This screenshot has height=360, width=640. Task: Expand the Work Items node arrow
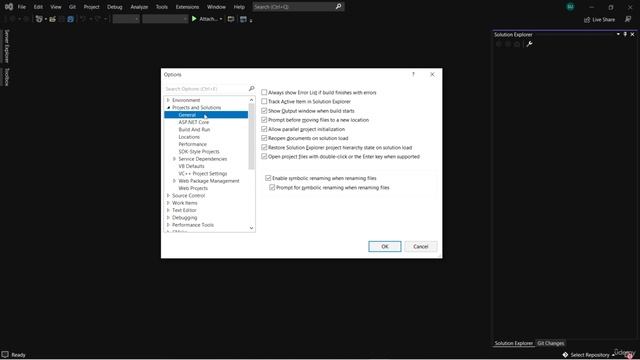click(x=168, y=203)
